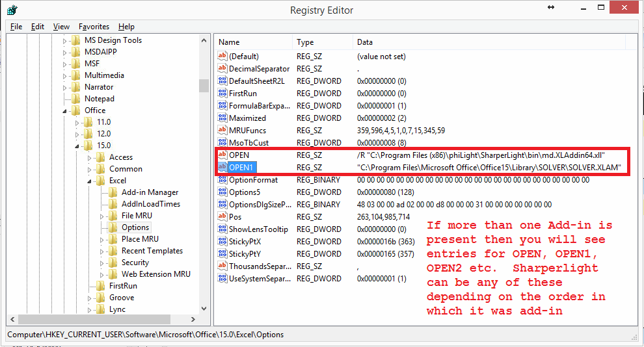Collapse the Office tree node
Screen dimensions: 644x347
[64, 111]
